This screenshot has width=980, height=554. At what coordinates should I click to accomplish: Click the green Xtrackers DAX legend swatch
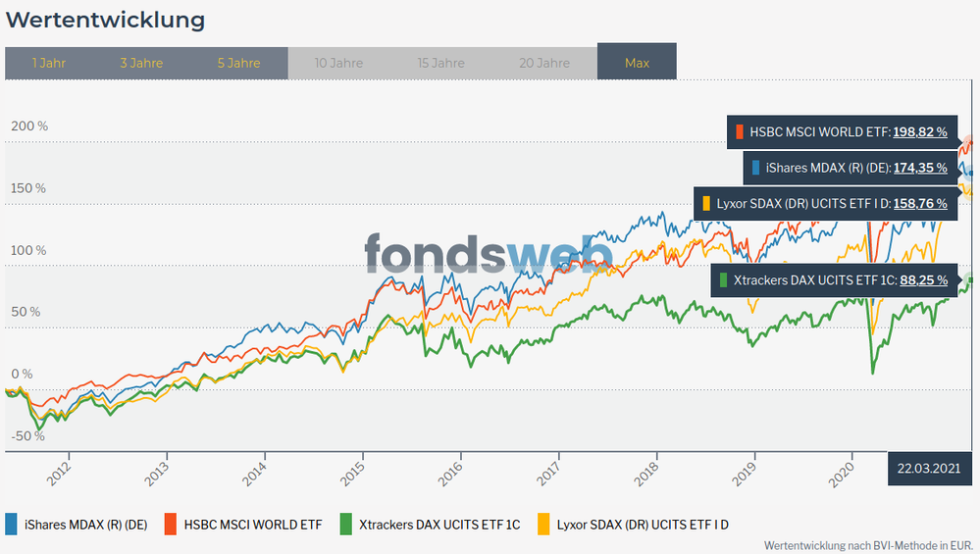[345, 524]
